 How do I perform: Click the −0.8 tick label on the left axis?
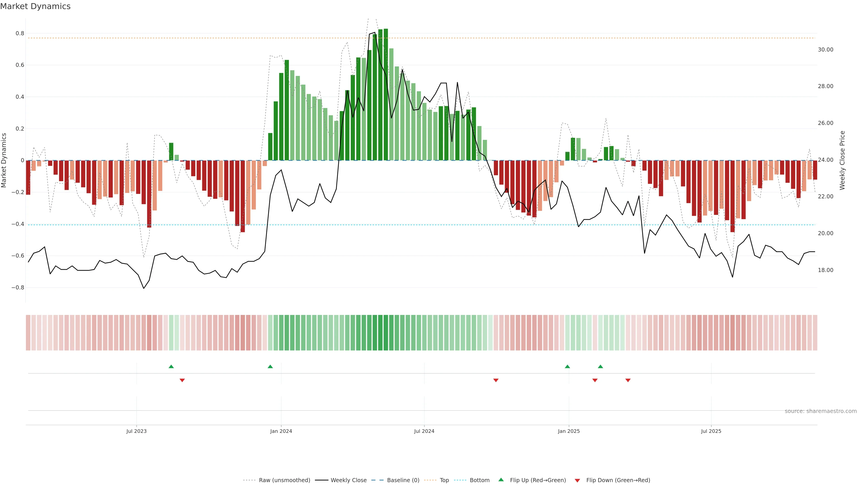click(18, 288)
